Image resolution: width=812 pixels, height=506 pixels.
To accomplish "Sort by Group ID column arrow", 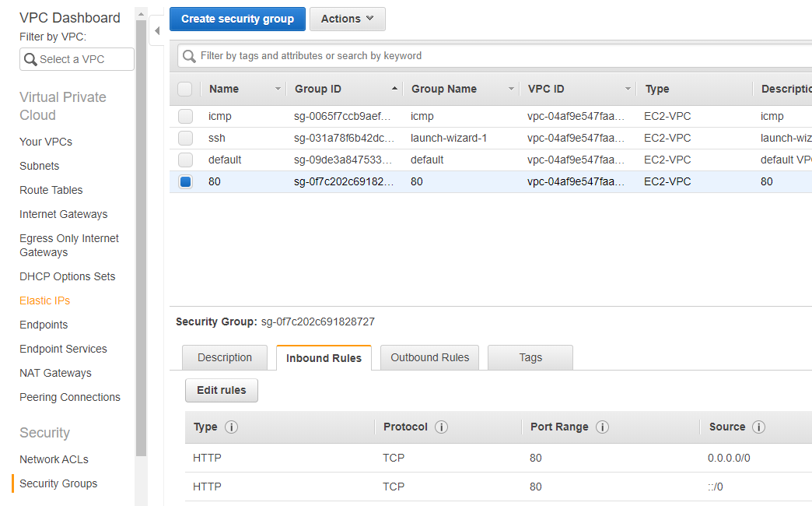I will pos(394,89).
